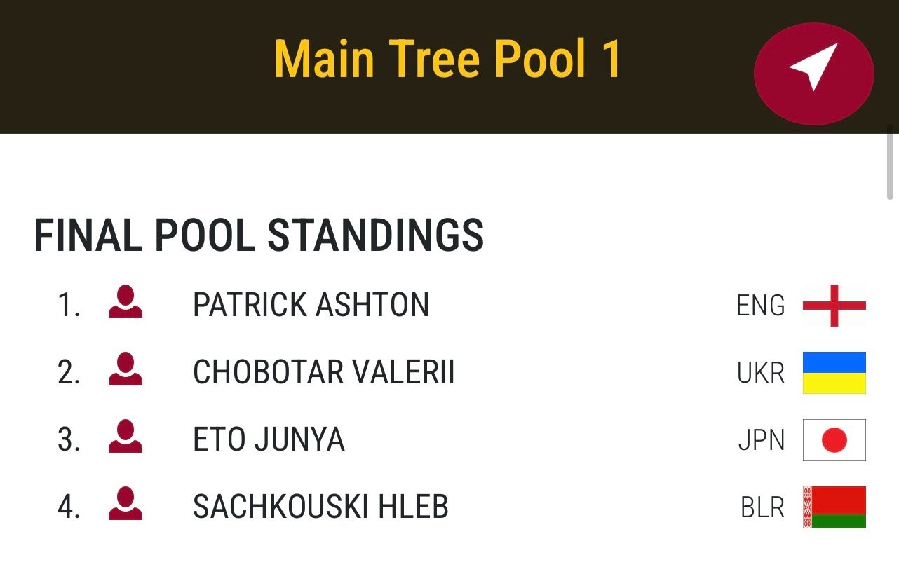Image resolution: width=899 pixels, height=588 pixels.
Task: Click the JPN country code
Action: pos(762,440)
